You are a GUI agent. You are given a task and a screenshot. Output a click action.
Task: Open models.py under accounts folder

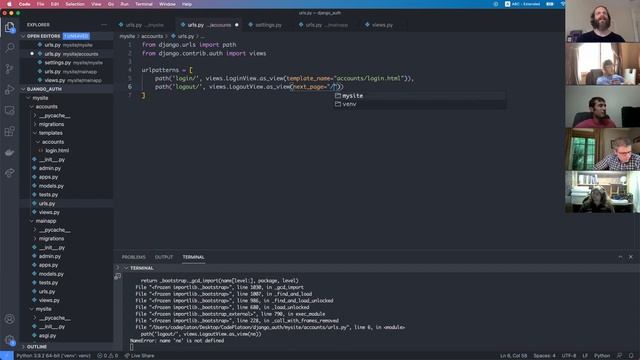tap(51, 186)
